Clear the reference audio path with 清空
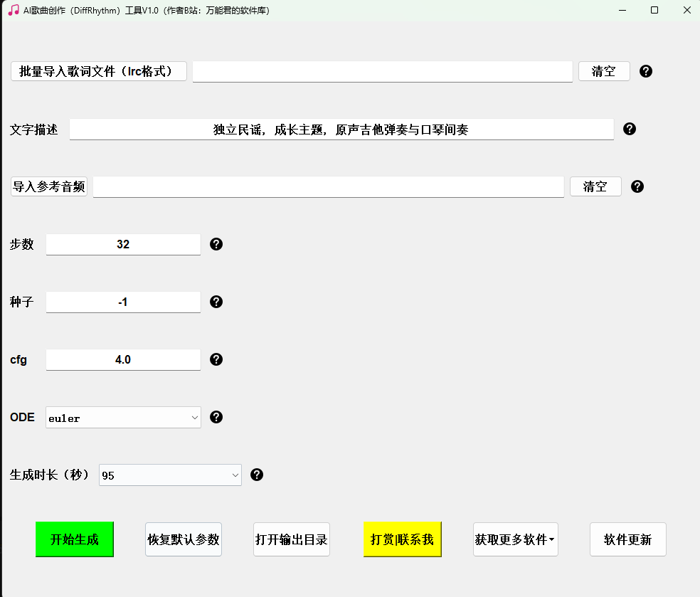 point(595,186)
